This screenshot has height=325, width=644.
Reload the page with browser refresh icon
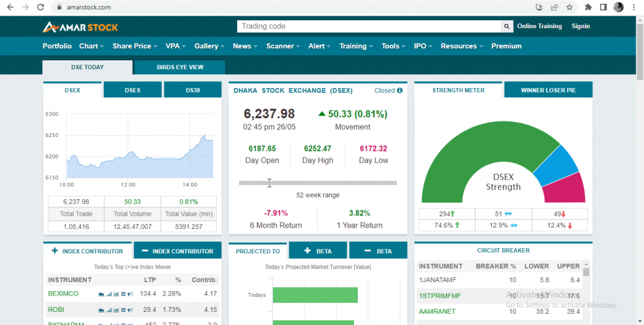click(x=40, y=7)
